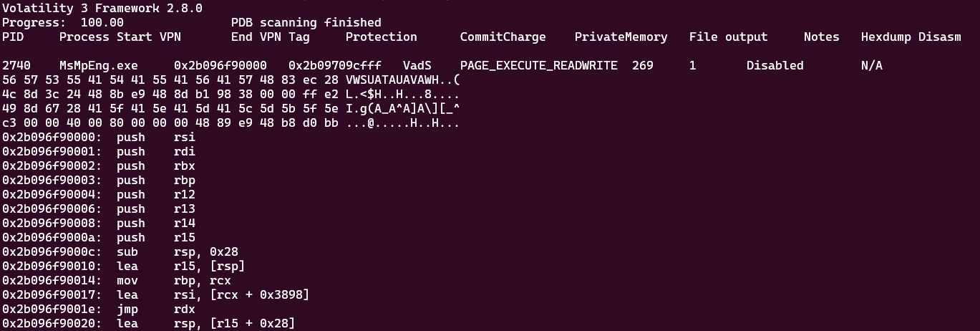Click the File output column header
980x331 pixels.
pyautogui.click(x=728, y=37)
